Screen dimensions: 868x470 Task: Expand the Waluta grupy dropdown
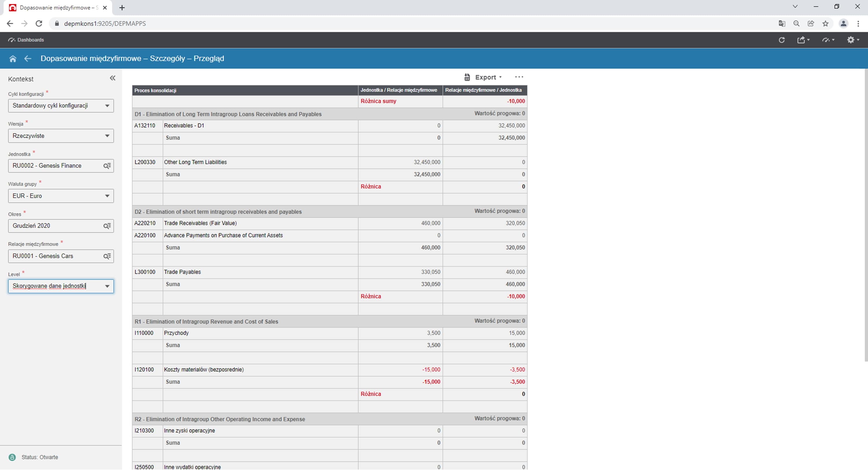pyautogui.click(x=107, y=196)
